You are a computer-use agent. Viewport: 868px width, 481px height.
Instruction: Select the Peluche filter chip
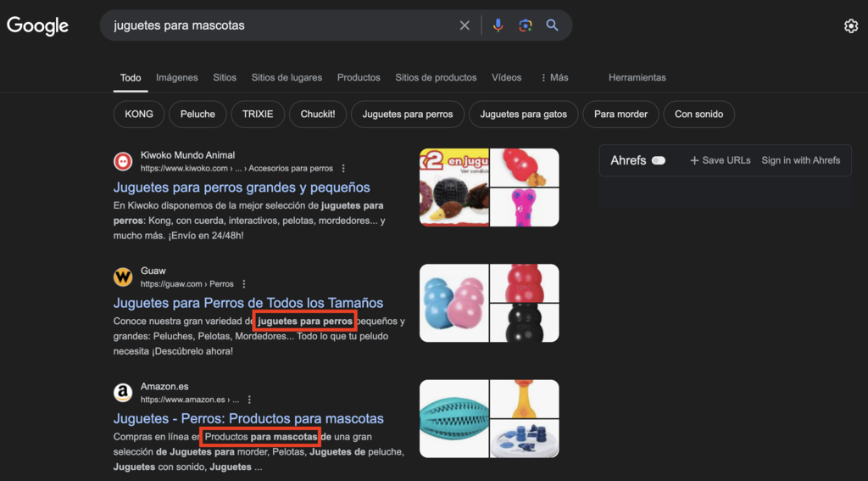[x=198, y=115]
